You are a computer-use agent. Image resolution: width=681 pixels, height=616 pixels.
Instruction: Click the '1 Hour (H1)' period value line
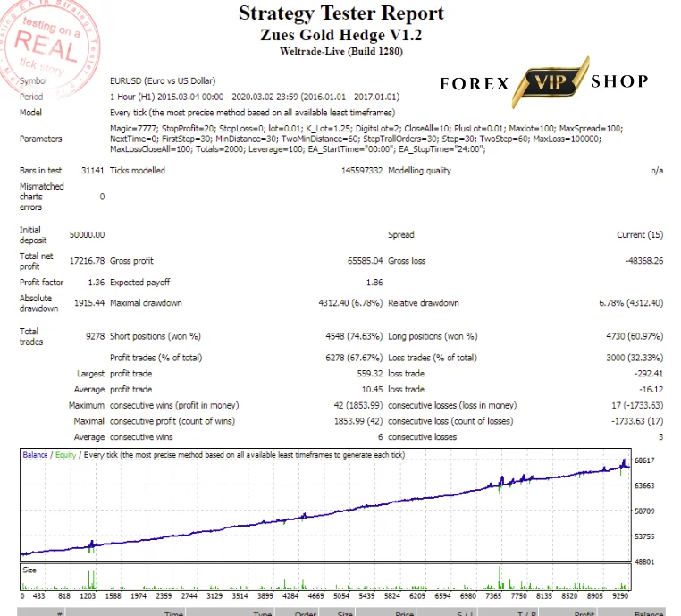(x=255, y=97)
